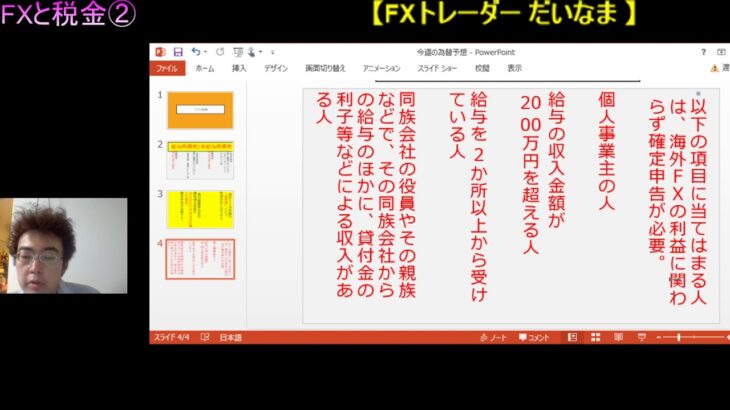Toggle the コメント (Comments) pane
Viewport: 730px width, 410px height.
point(534,338)
